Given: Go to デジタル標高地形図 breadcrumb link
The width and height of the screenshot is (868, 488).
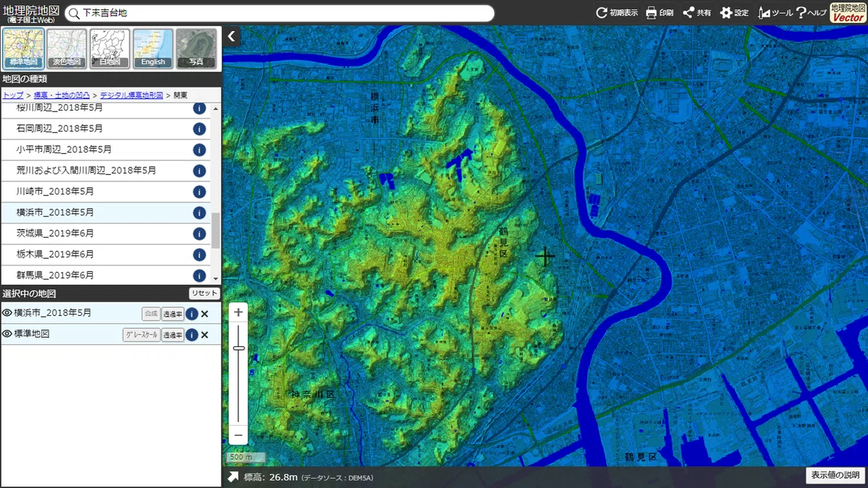Looking at the screenshot, I should coord(132,95).
